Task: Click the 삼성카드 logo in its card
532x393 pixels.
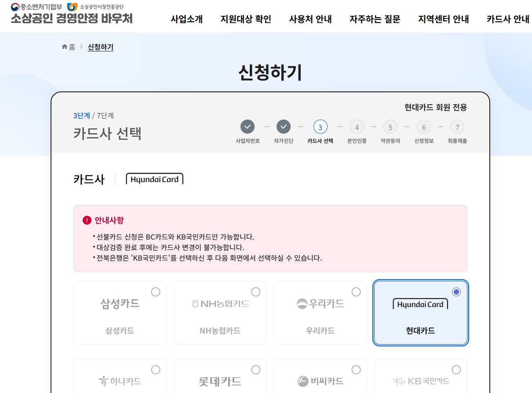Action: coord(120,303)
